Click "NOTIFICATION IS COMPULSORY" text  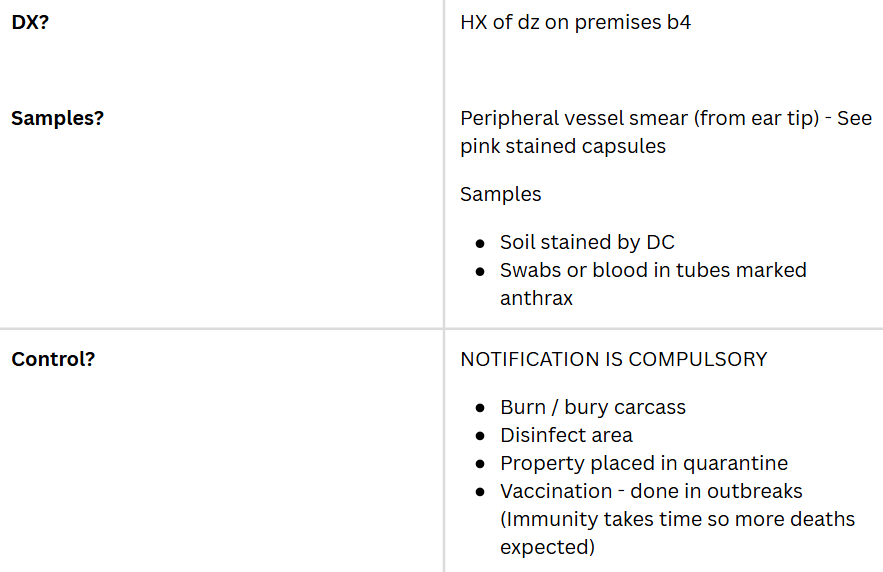tap(613, 358)
